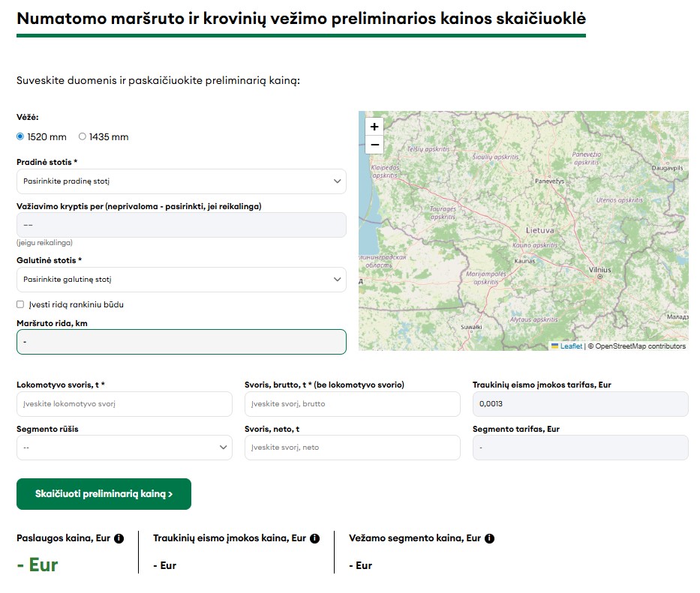Click the green '- Eur' service price
700x593 pixels.
click(38, 565)
